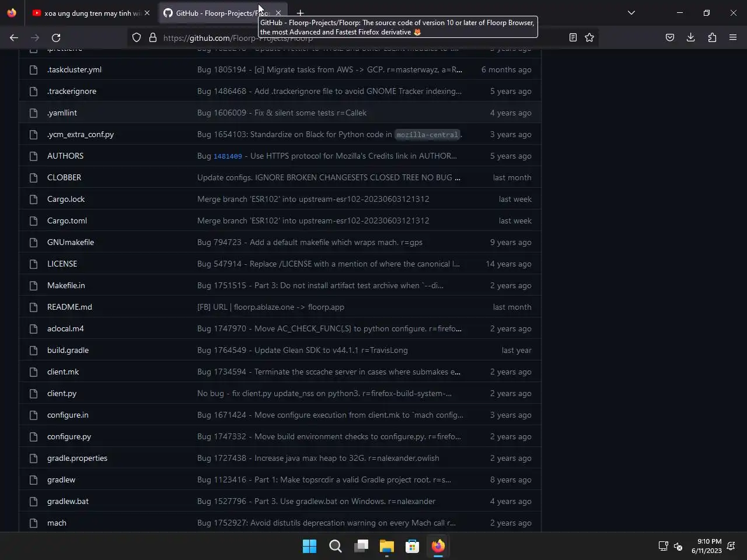Click the site padlock security icon
This screenshot has width=747, height=560.
[x=153, y=37]
